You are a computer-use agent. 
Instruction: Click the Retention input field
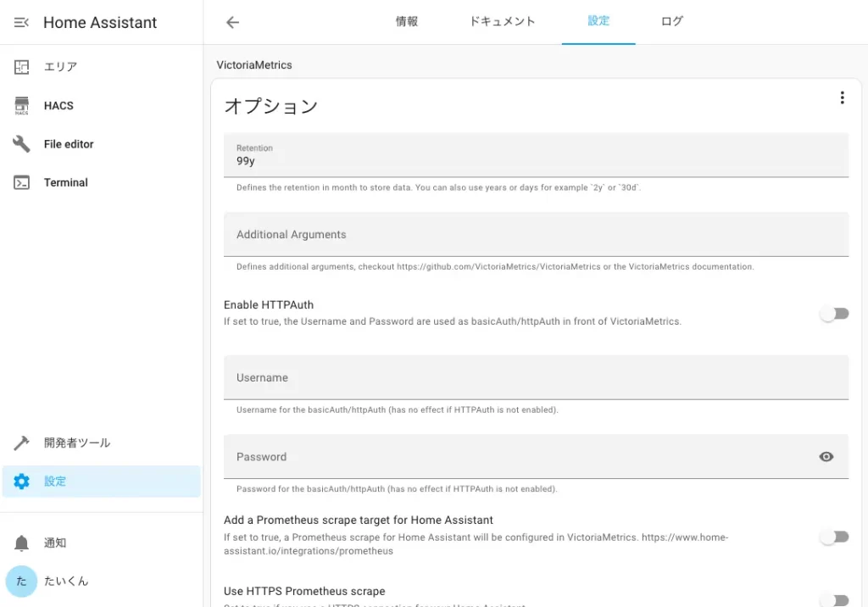[x=536, y=155]
